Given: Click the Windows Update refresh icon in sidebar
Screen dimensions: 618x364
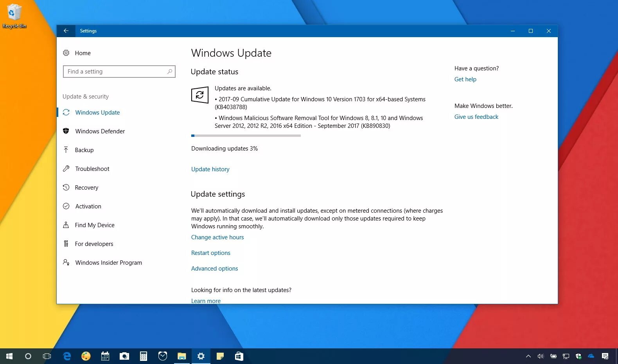Looking at the screenshot, I should tap(66, 112).
